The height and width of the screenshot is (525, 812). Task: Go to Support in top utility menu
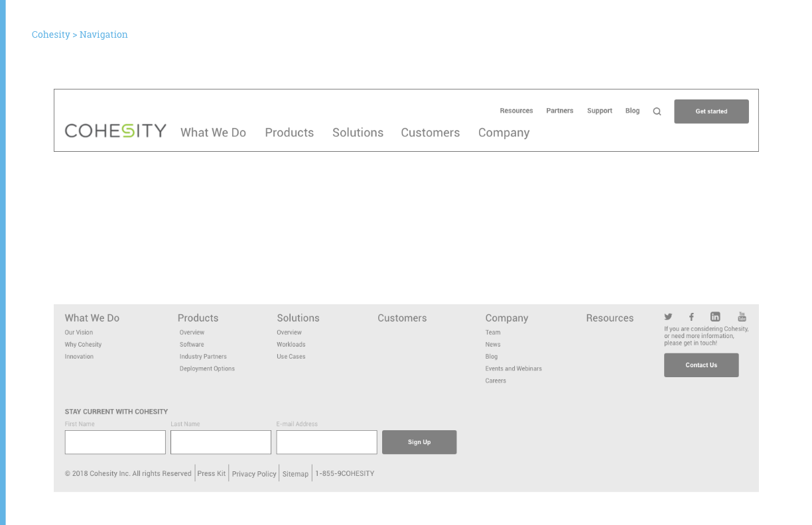(x=599, y=111)
